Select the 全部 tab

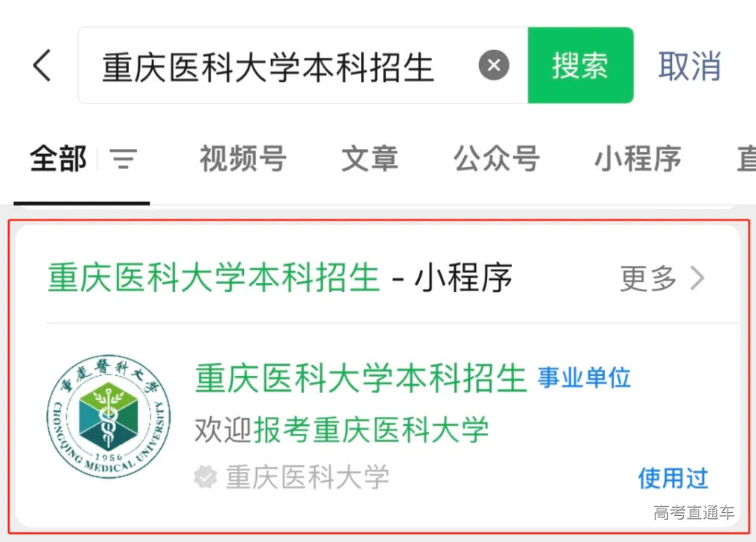click(58, 159)
